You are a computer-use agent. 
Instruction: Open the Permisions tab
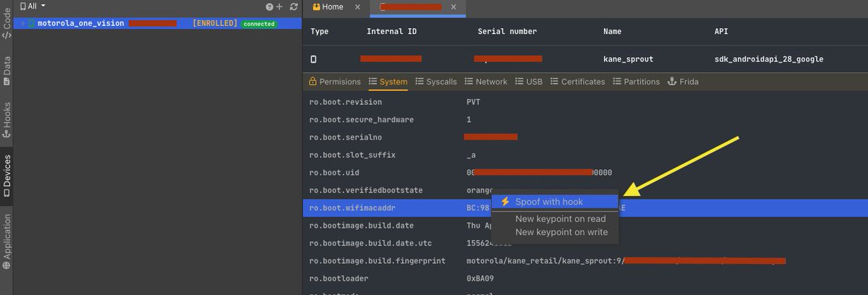pos(334,82)
